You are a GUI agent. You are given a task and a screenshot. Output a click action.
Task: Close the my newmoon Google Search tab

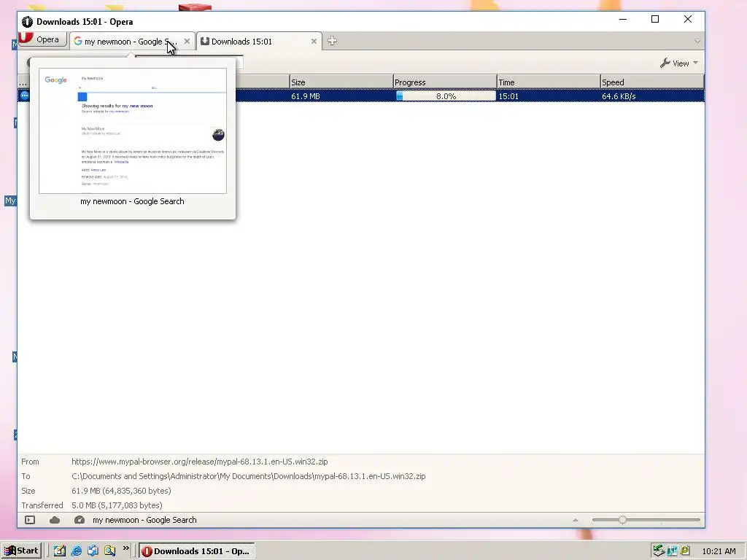(x=187, y=42)
